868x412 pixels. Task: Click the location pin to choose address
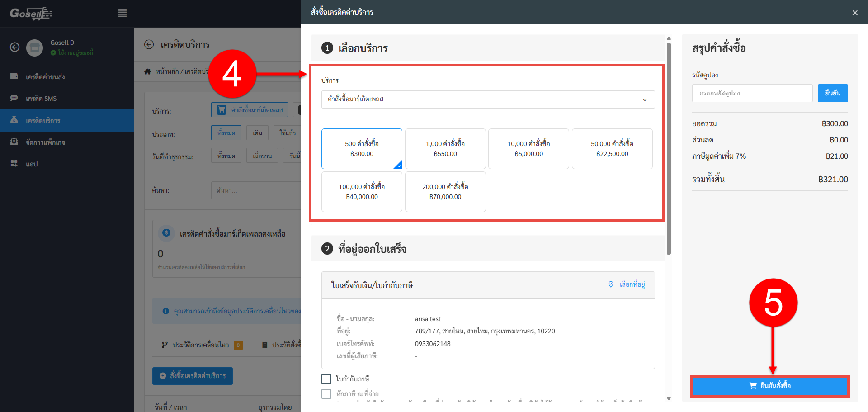[611, 284]
